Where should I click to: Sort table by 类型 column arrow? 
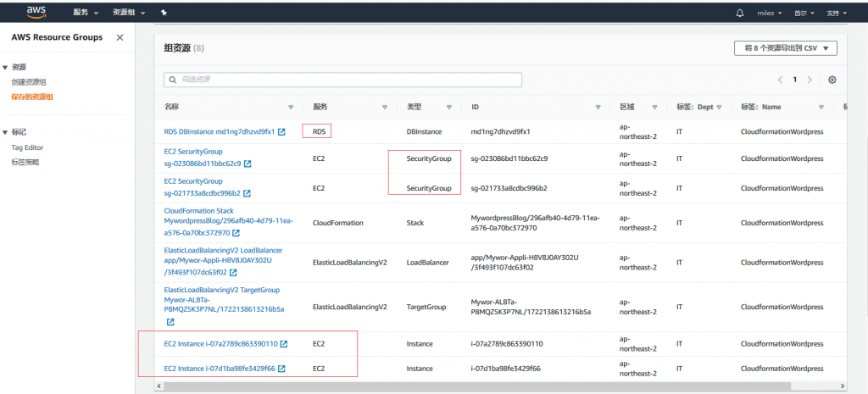point(449,107)
